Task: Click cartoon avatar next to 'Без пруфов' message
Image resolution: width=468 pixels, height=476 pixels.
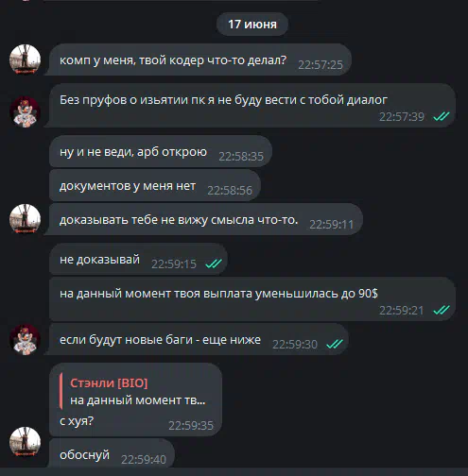Action: coord(25,111)
